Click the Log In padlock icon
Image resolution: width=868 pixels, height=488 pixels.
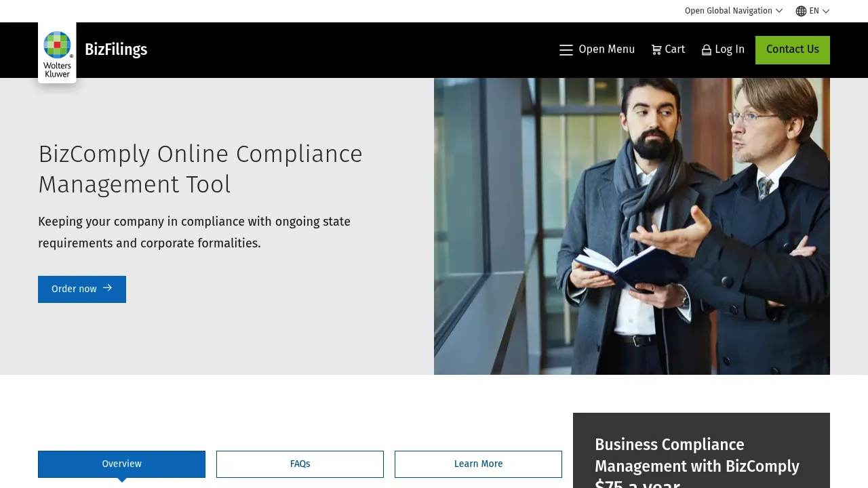coord(707,50)
